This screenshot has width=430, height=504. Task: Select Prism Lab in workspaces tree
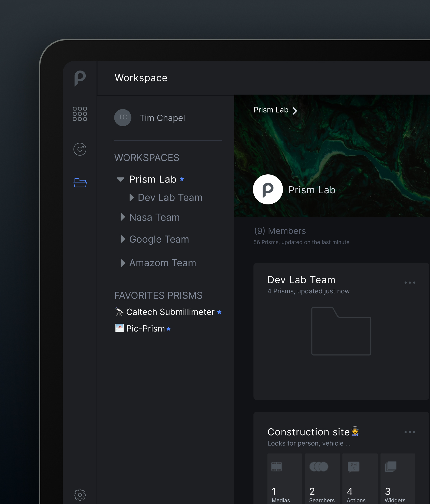tap(153, 179)
